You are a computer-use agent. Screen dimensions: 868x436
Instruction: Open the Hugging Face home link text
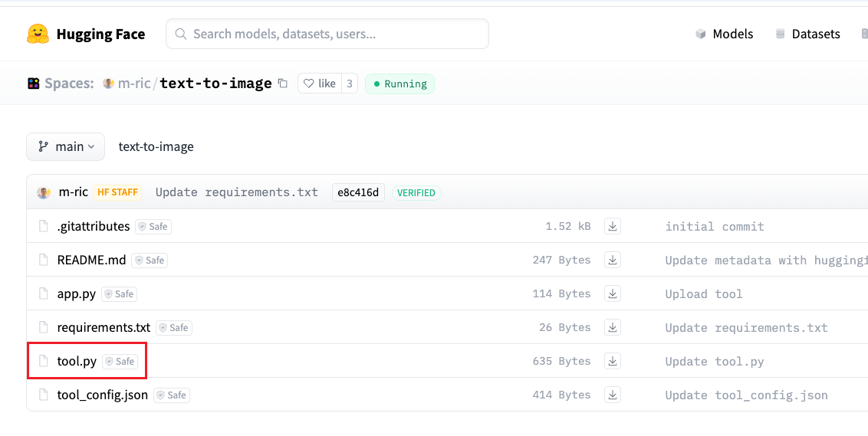(100, 34)
